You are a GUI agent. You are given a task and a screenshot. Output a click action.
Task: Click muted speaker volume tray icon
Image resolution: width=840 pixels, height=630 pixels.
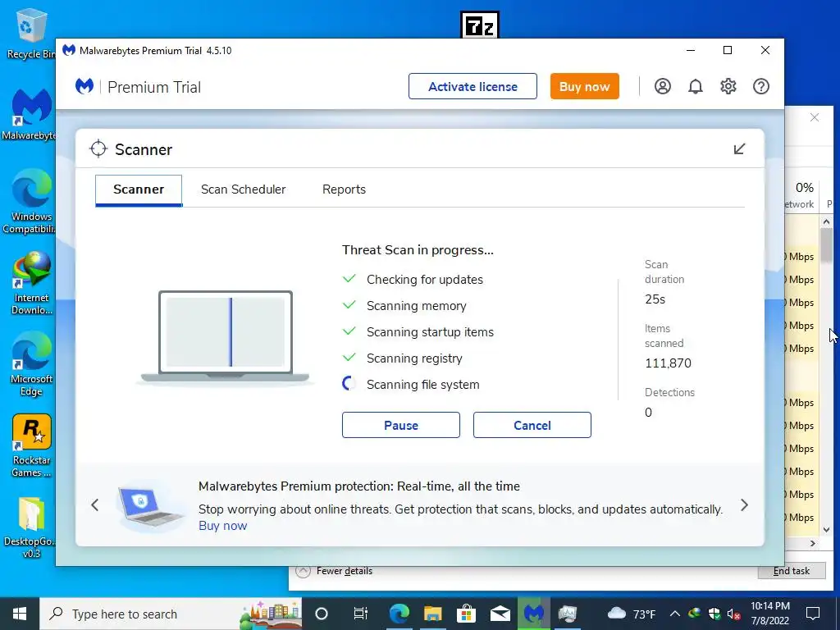tap(734, 614)
